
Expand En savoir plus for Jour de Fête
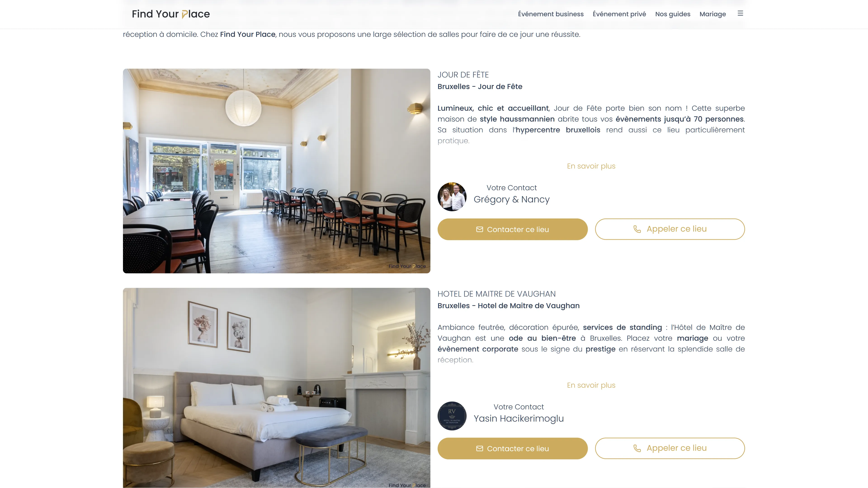[591, 166]
